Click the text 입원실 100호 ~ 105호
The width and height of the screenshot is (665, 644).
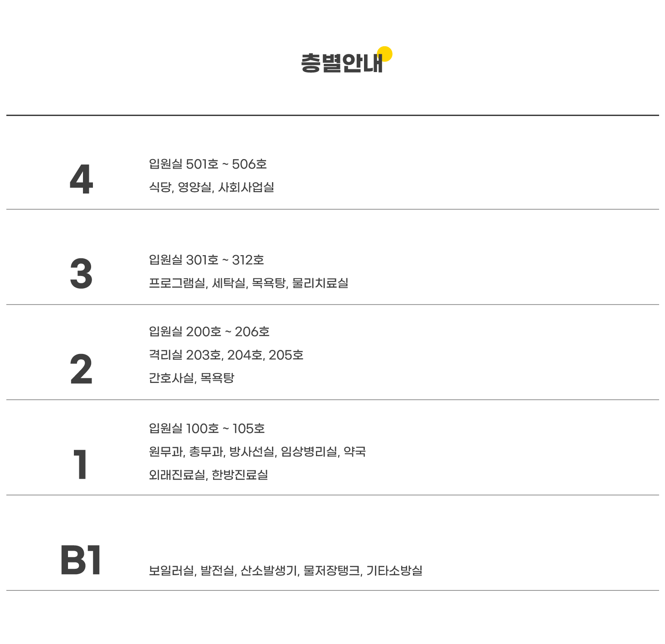pos(207,428)
